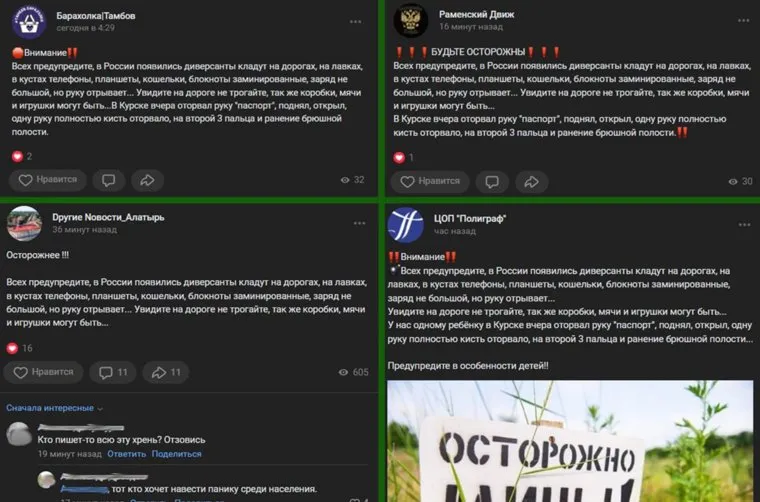Image resolution: width=760 pixels, height=502 pixels.
Task: Comment on the Раменский Движ post
Action: pos(492,182)
